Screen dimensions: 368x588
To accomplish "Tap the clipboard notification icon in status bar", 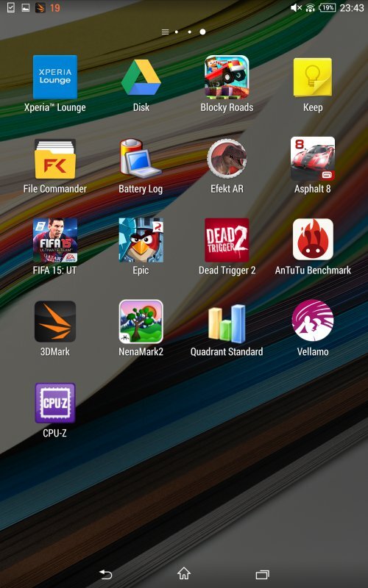I will [11, 7].
